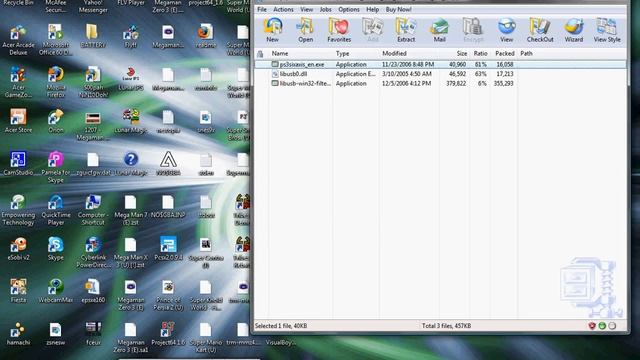Image resolution: width=640 pixels, height=360 pixels.
Task: Open the File menu
Action: pyautogui.click(x=262, y=9)
